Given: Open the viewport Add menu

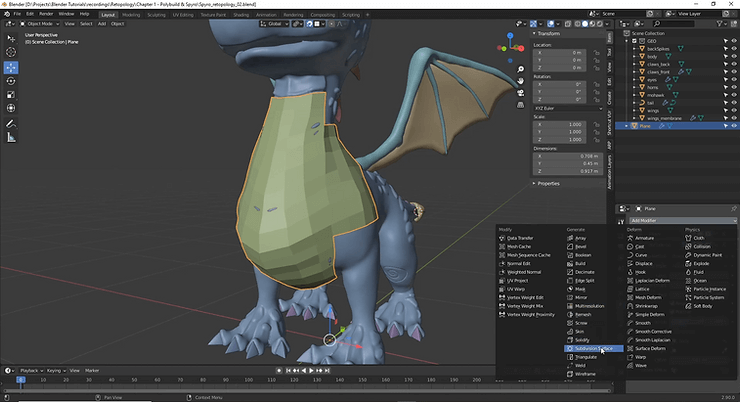Looking at the screenshot, I should (101, 24).
